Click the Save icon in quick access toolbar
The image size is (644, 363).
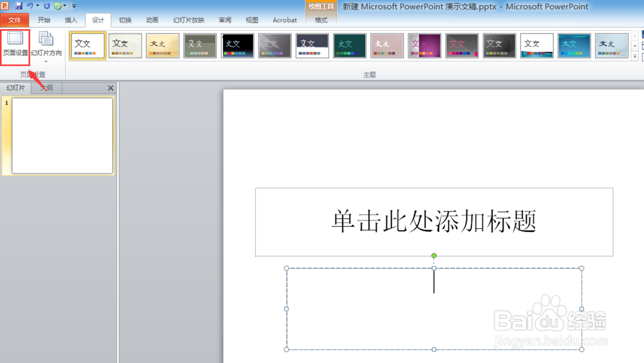[19, 6]
